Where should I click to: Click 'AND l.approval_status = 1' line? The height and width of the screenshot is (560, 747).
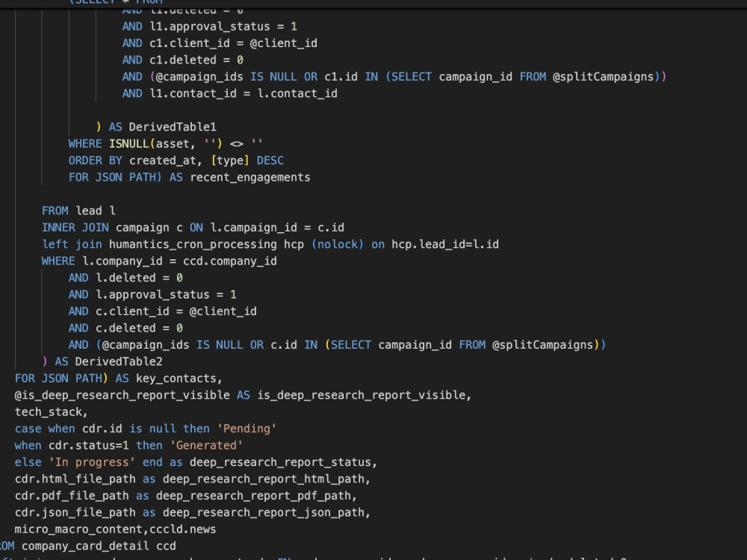click(152, 295)
